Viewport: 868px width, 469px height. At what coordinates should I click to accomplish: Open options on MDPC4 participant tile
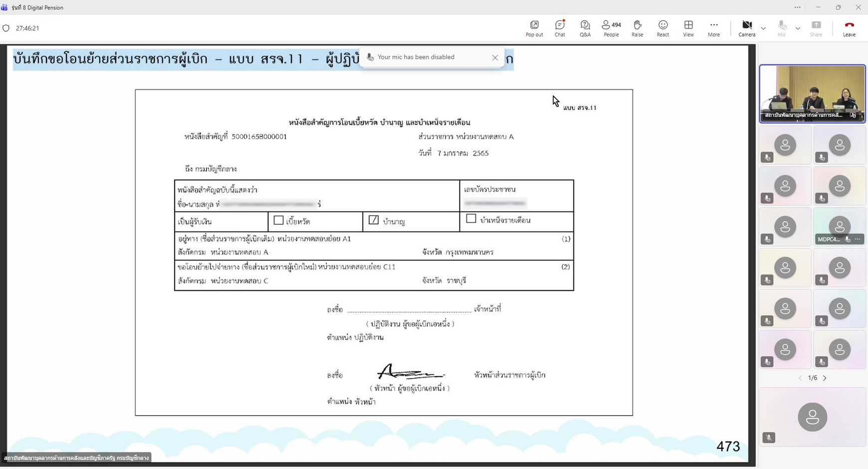click(x=858, y=239)
